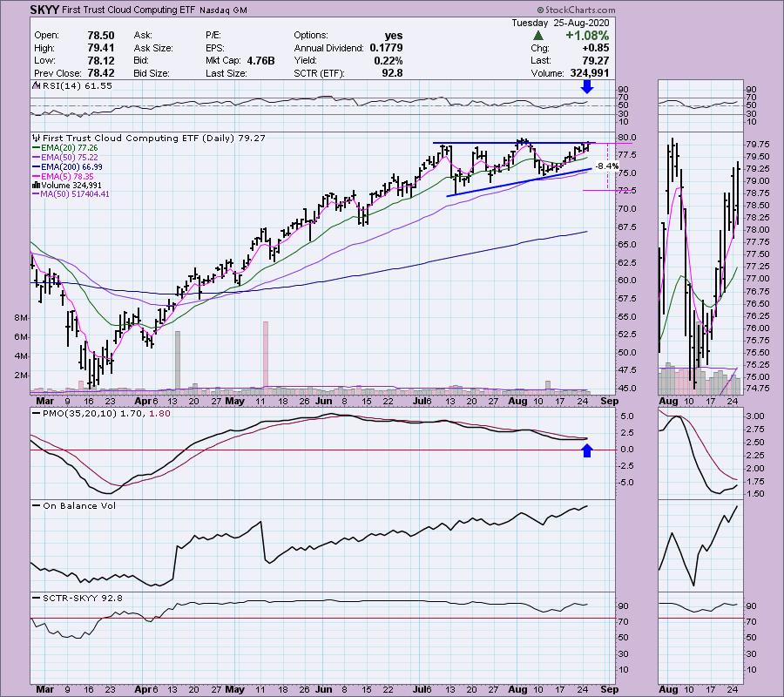Select the 67.5 price axis label

(x=626, y=227)
